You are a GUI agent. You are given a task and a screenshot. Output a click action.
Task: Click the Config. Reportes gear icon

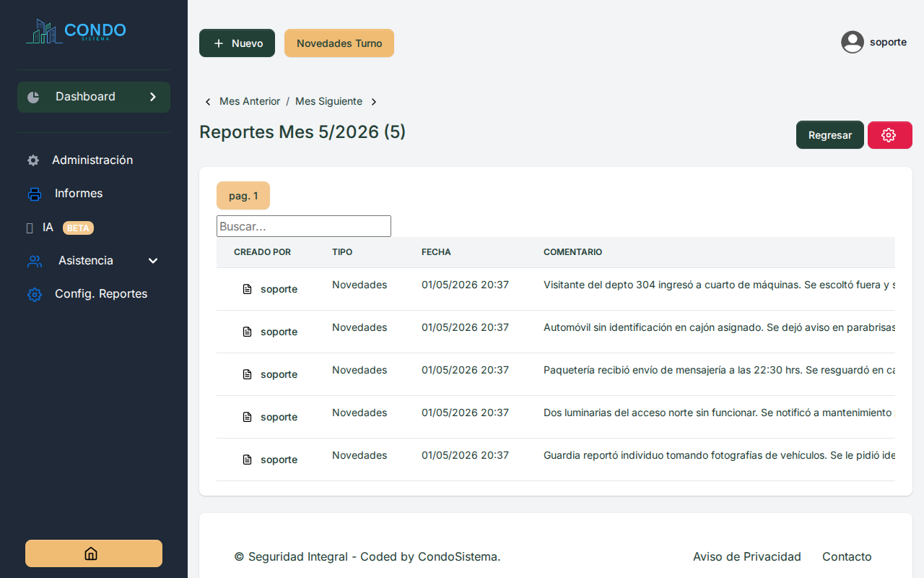click(x=35, y=294)
